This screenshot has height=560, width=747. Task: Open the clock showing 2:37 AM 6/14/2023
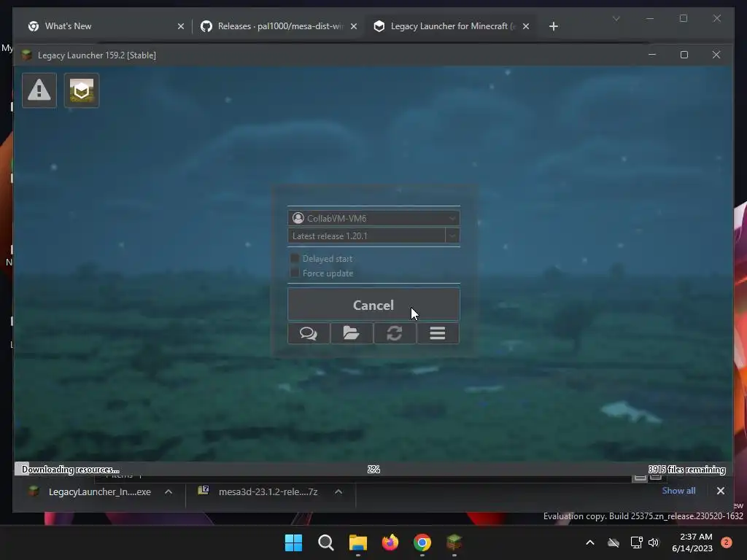692,542
